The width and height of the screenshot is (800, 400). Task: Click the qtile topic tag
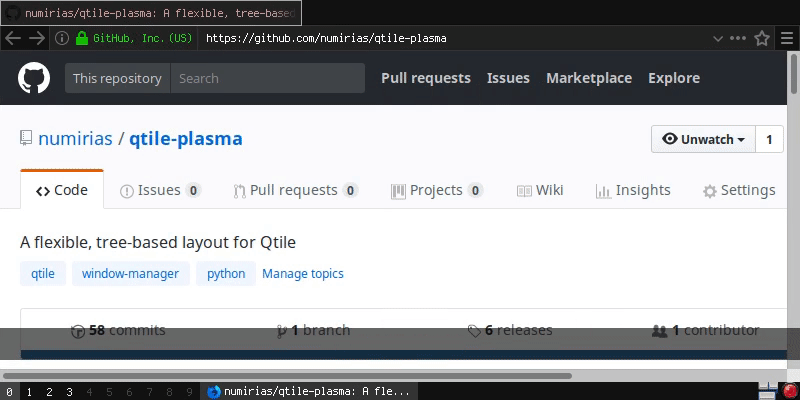(x=43, y=273)
